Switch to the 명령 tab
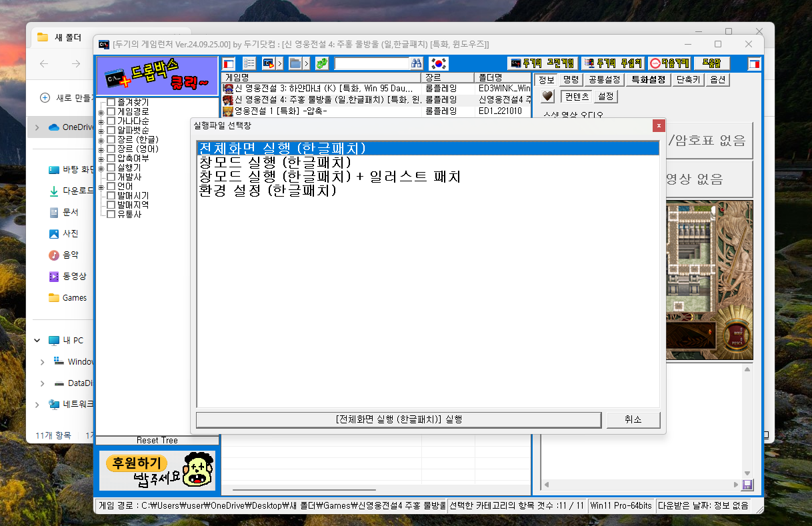The height and width of the screenshot is (526, 812). pyautogui.click(x=571, y=80)
